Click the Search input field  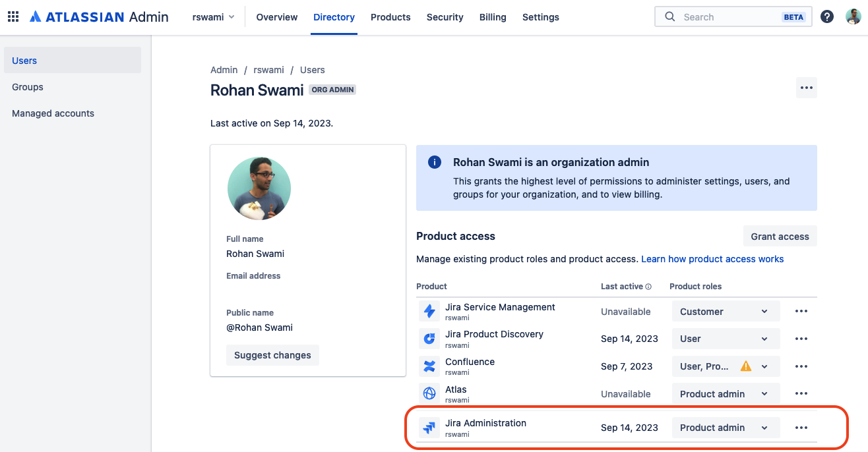coord(733,17)
